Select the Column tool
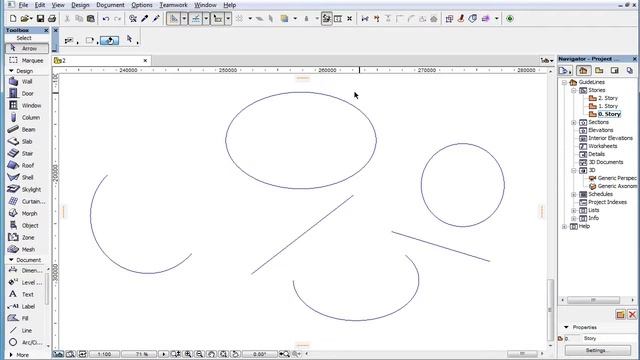640x360 pixels. pyautogui.click(x=27, y=118)
